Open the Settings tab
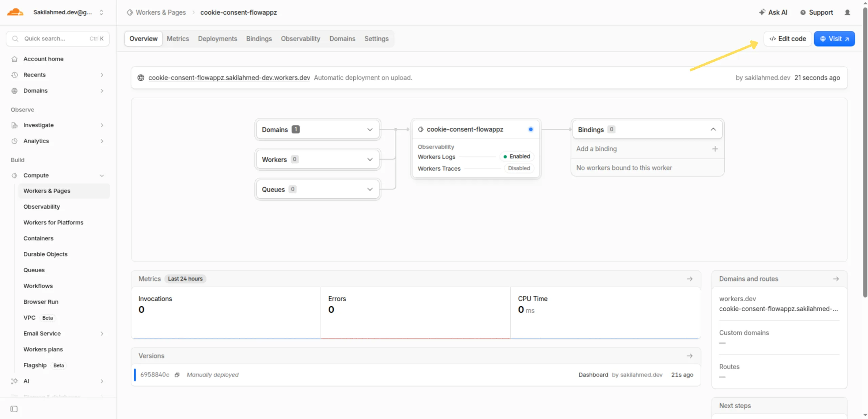The image size is (868, 419). [x=376, y=39]
